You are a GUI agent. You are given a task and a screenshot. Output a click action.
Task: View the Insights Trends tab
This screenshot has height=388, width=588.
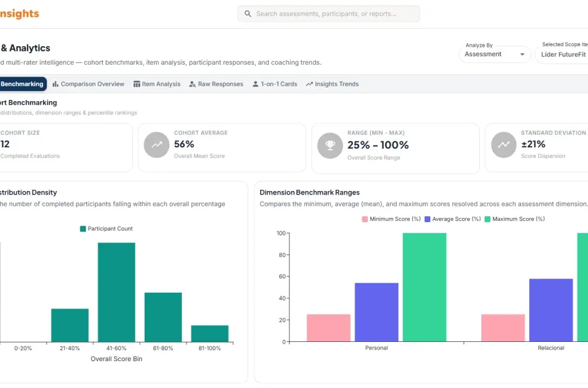(332, 84)
